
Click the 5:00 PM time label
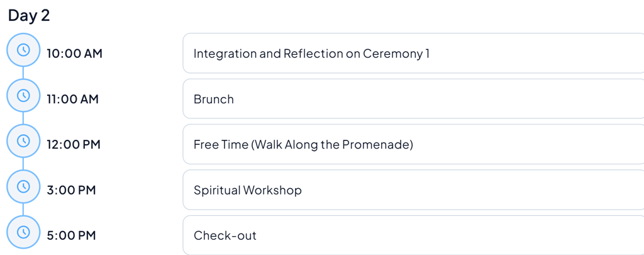click(x=71, y=235)
